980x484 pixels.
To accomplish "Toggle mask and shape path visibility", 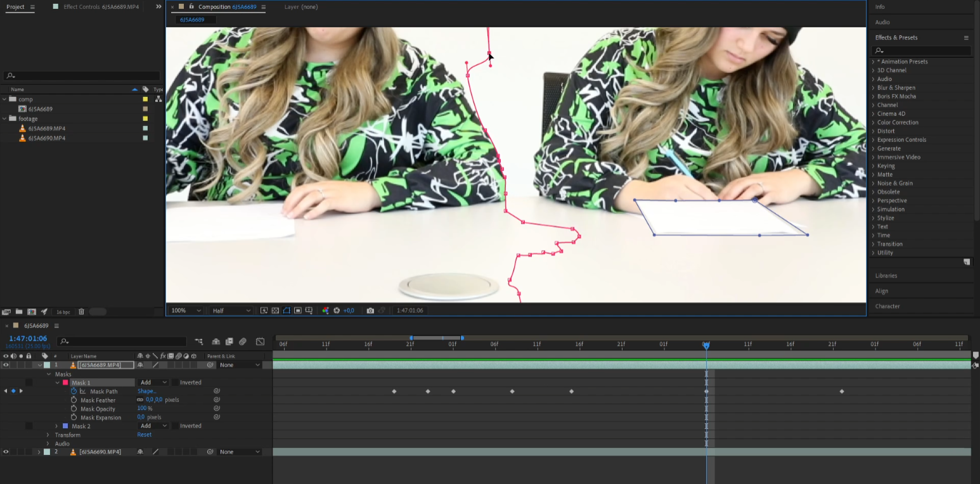I will tap(287, 310).
